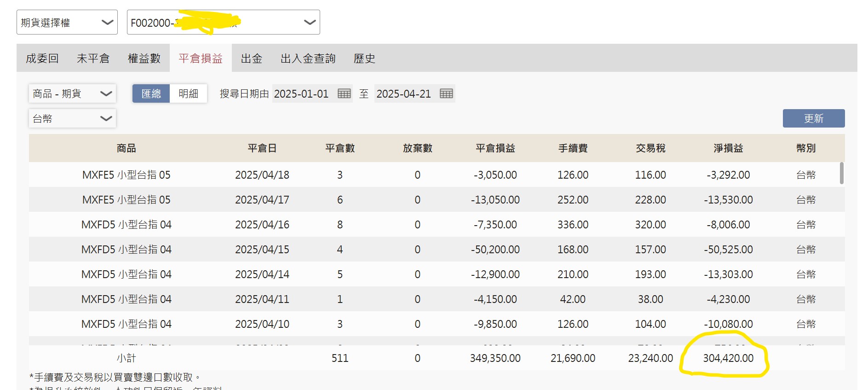868x390 pixels.
Task: Switch to the 成委回 tab
Action: tap(42, 58)
